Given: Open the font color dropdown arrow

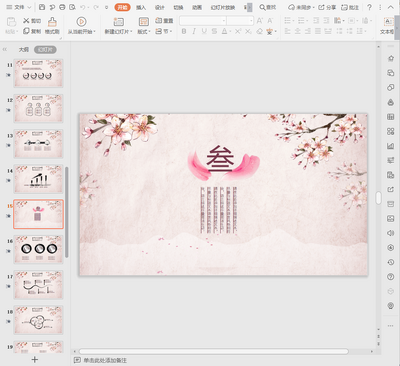Looking at the screenshot, I should [x=230, y=32].
